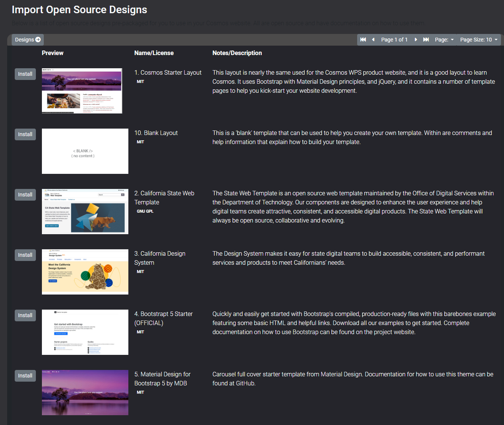This screenshot has height=425, width=504.
Task: Open the Material Design for Bootstrap preview
Action: pyautogui.click(x=85, y=393)
